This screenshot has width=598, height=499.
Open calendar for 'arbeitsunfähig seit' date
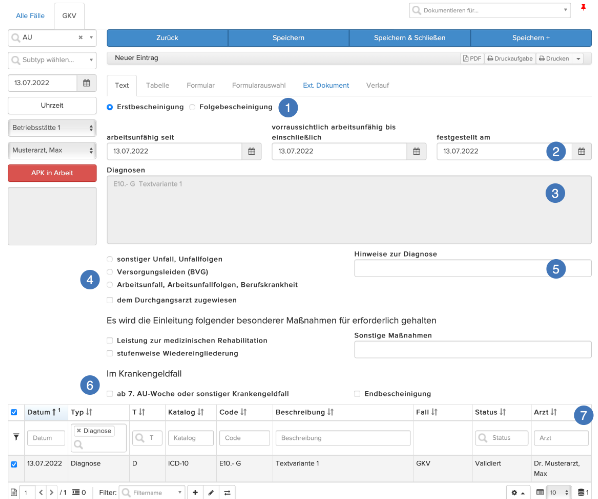coord(251,151)
